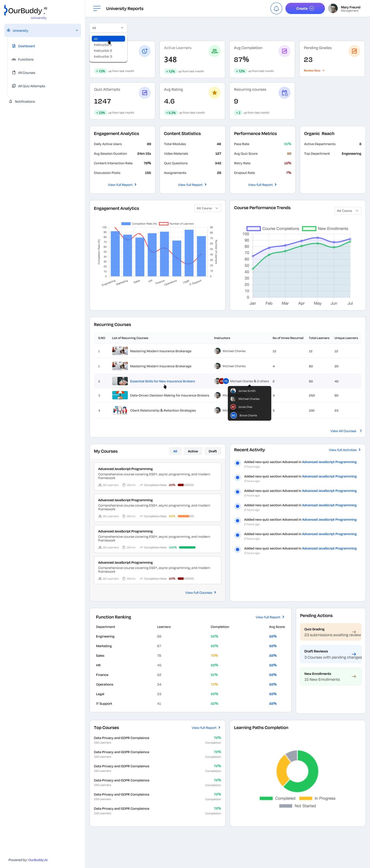Click OurBuddy.Ai powered-by link
This screenshot has width=370, height=868.
[x=38, y=860]
